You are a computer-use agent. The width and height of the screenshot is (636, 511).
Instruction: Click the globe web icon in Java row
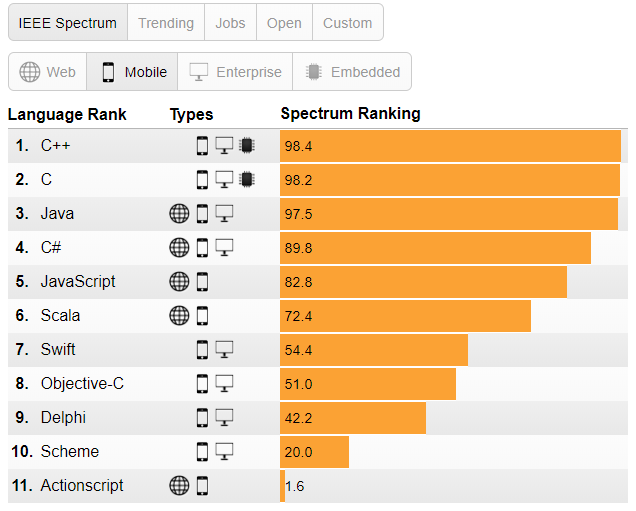coord(179,214)
